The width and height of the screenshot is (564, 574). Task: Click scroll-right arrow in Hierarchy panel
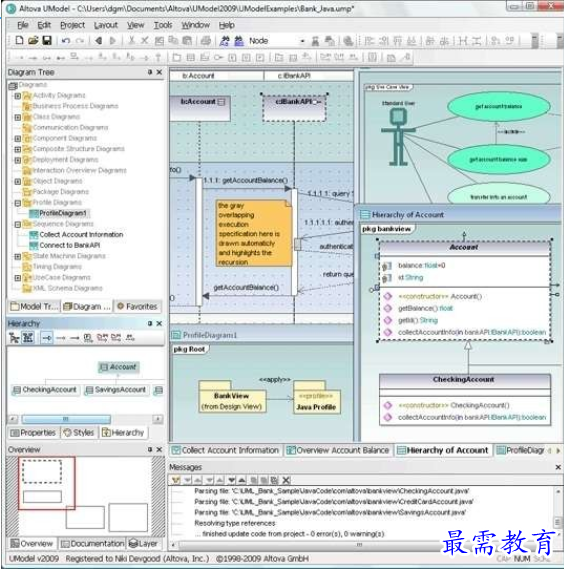(158, 419)
